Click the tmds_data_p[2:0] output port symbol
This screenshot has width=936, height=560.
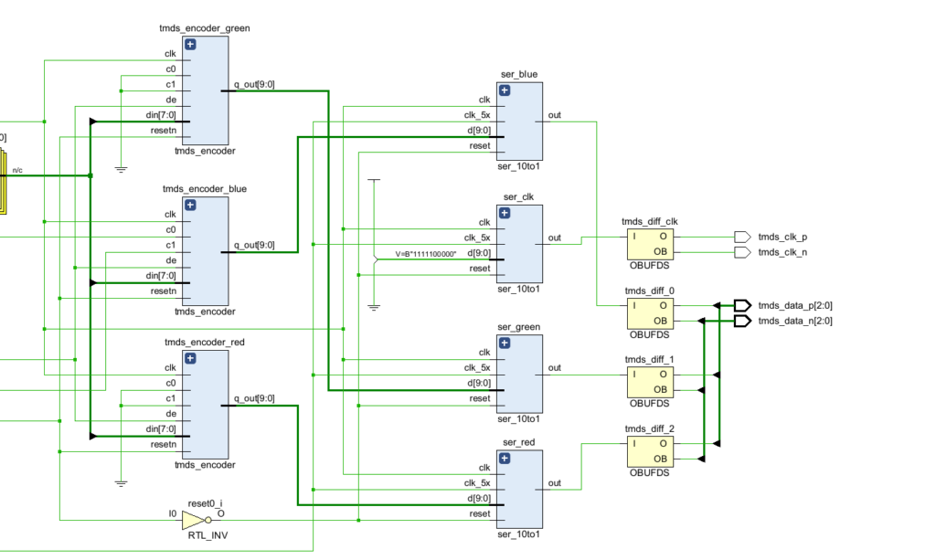tap(742, 305)
